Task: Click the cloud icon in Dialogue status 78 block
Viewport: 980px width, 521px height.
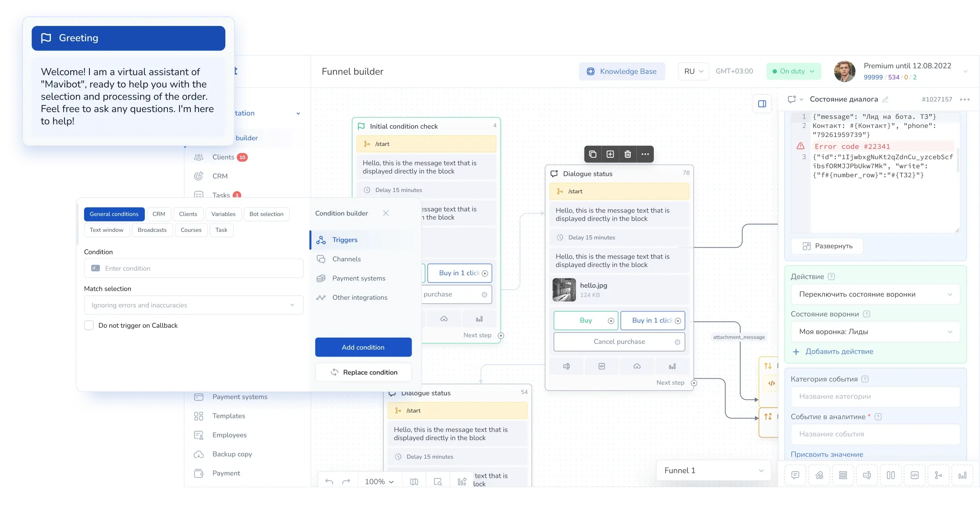Action: 637,366
